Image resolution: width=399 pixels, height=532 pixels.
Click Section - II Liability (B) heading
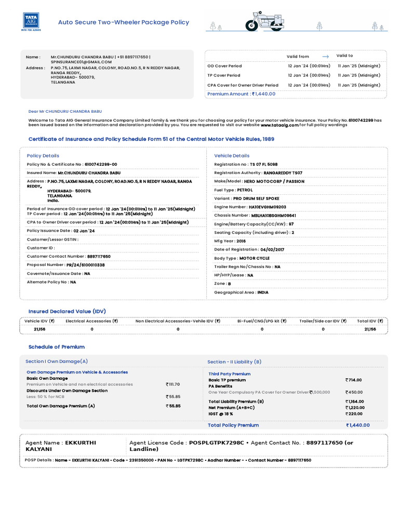pyautogui.click(x=234, y=362)
